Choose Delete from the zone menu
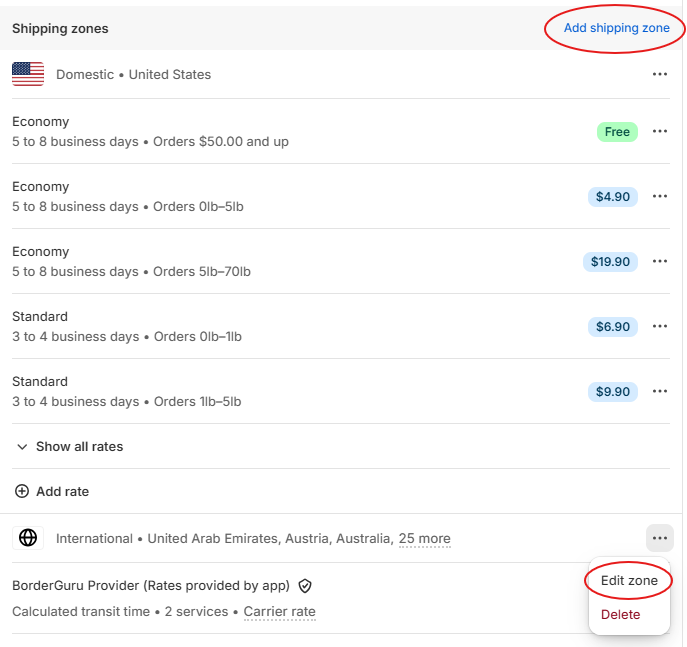This screenshot has height=647, width=687. click(x=620, y=614)
